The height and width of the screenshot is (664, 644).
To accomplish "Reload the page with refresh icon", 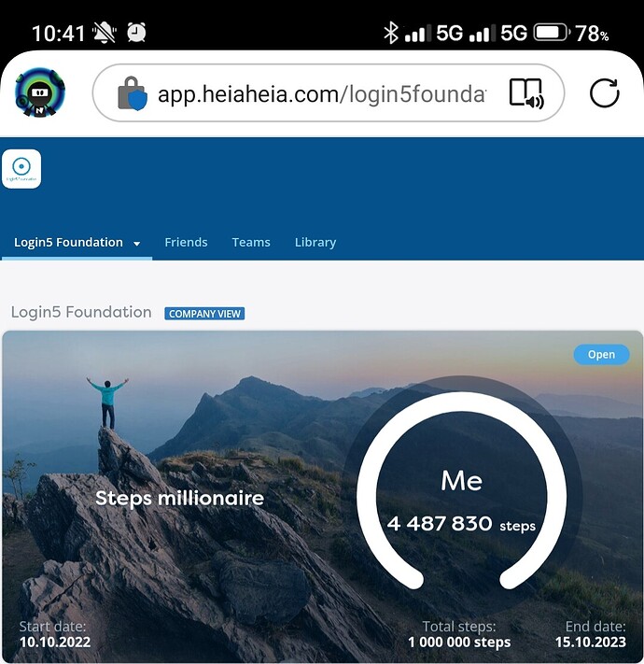I will (x=604, y=92).
